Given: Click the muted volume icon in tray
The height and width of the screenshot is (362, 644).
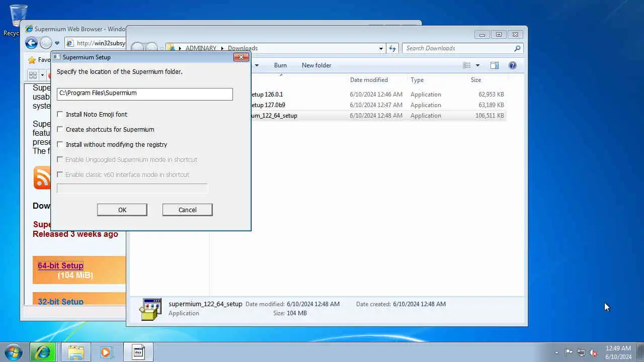Looking at the screenshot, I should click(594, 352).
